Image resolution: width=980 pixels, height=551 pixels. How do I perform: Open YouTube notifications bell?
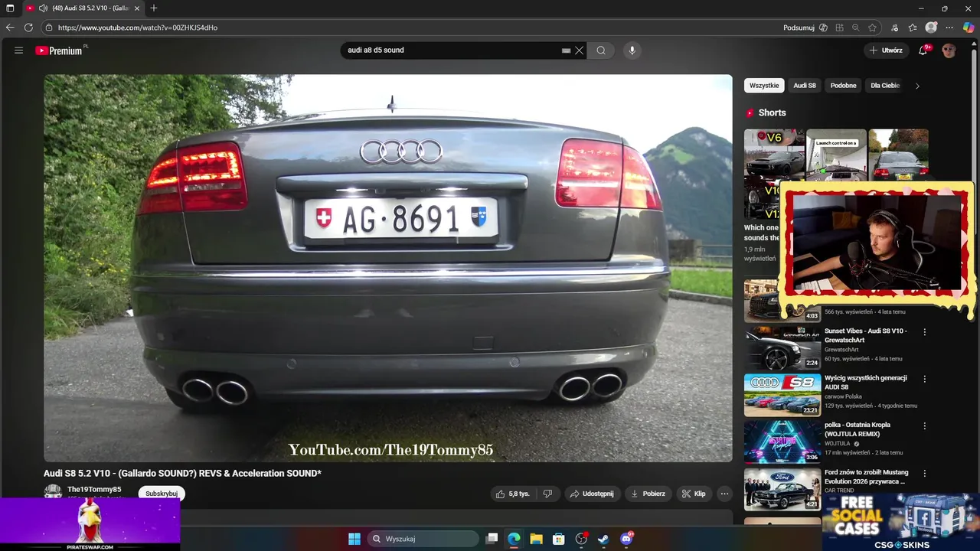924,51
